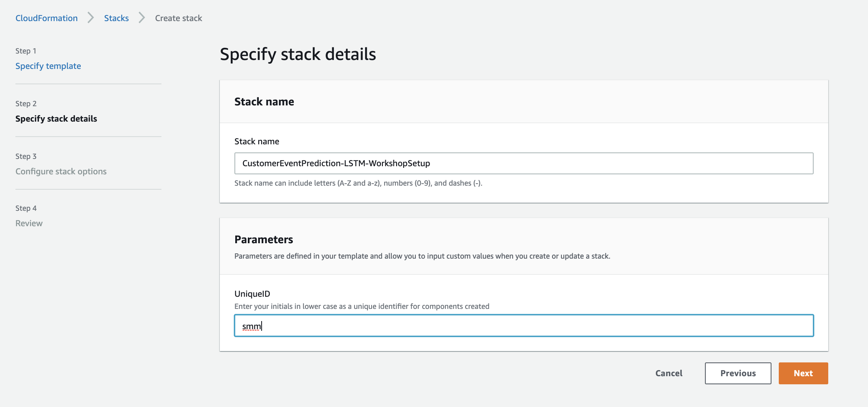
Task: Click the Stack name field label
Action: coord(256,141)
